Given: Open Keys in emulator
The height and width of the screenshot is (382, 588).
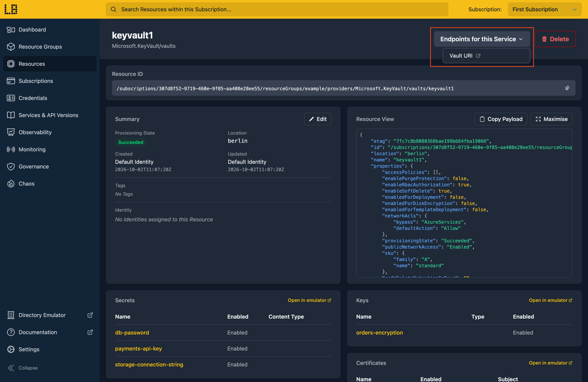Looking at the screenshot, I should coord(550,300).
